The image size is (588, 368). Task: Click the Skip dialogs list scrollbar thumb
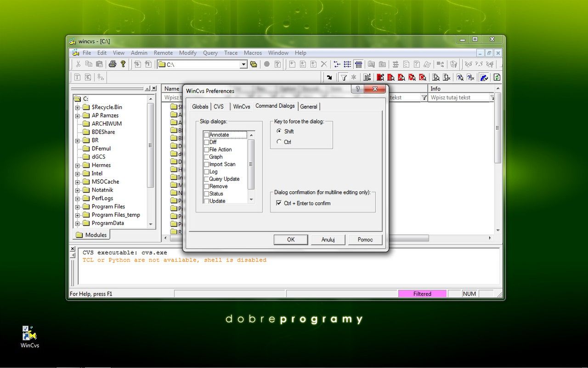pyautogui.click(x=251, y=164)
